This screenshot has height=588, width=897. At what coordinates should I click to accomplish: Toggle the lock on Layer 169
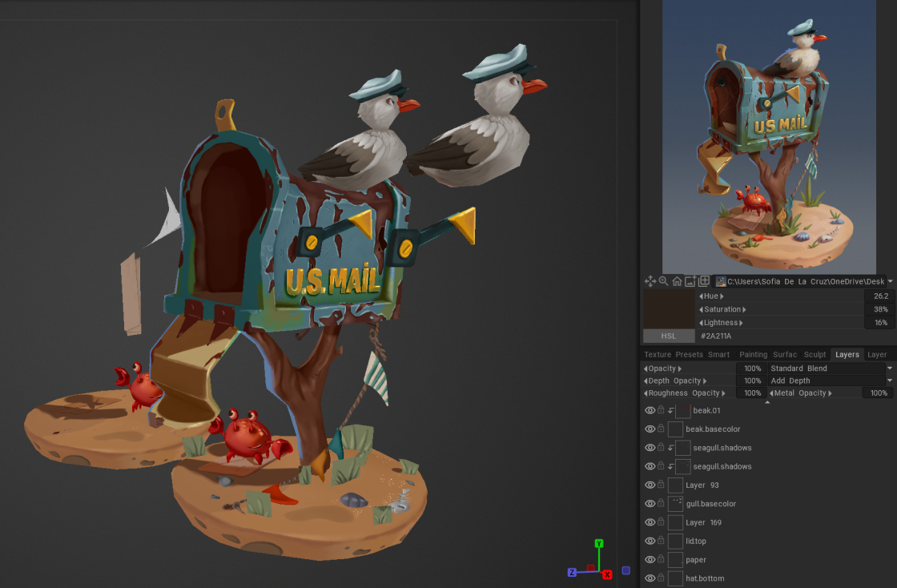(661, 522)
